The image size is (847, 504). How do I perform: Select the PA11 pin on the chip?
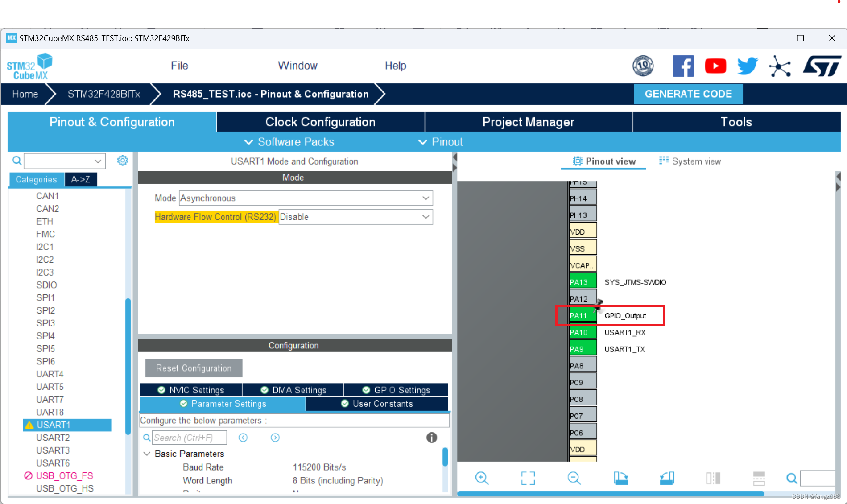[583, 315]
